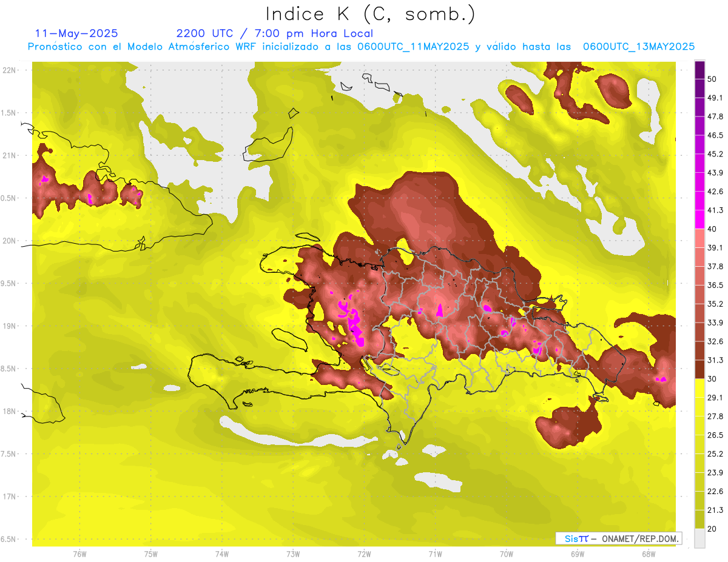This screenshot has height=562, width=728.
Task: Click the '45.2' color scale value
Action: pyautogui.click(x=715, y=154)
